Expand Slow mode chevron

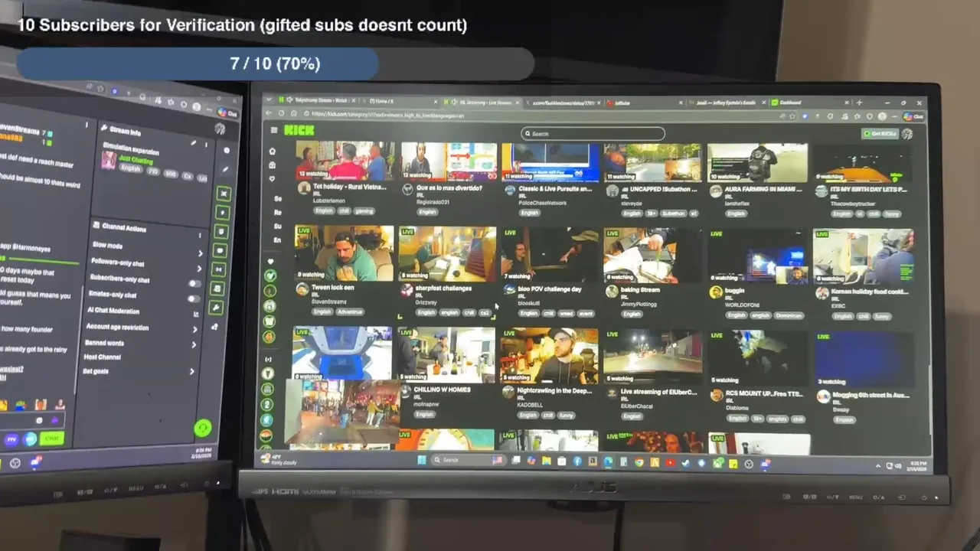(x=200, y=253)
